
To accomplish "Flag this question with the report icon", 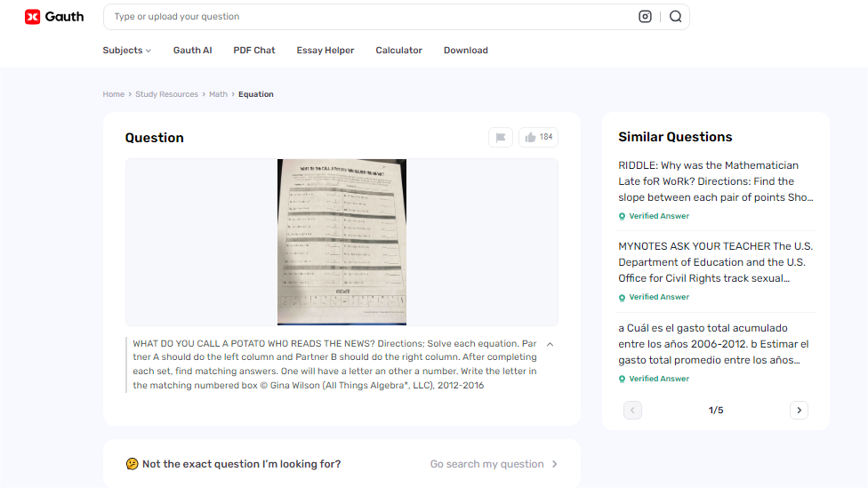I will pyautogui.click(x=501, y=137).
